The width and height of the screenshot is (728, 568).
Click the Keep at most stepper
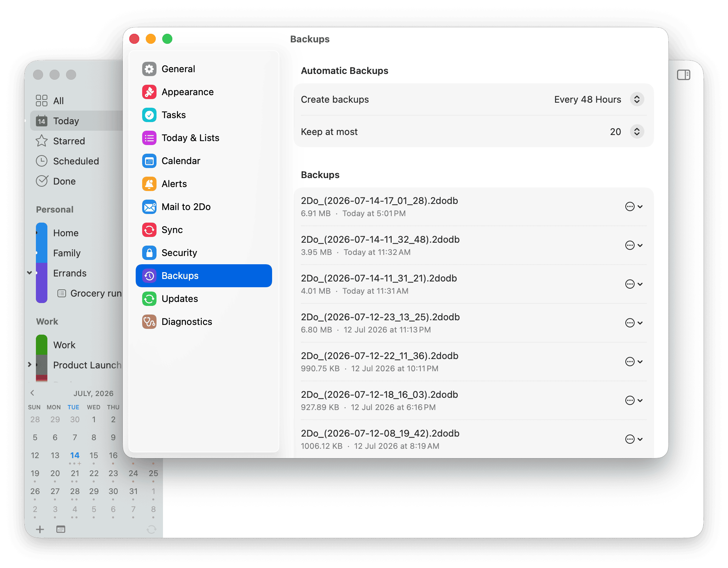coord(637,132)
